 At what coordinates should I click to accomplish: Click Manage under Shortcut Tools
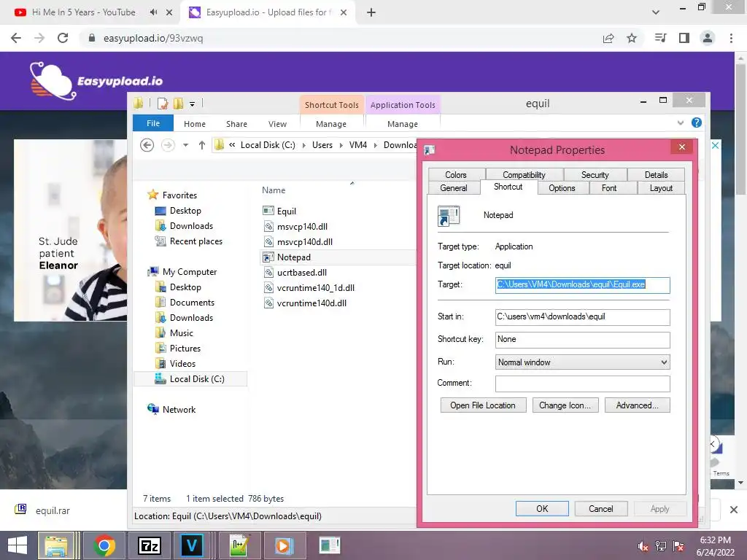pyautogui.click(x=331, y=124)
